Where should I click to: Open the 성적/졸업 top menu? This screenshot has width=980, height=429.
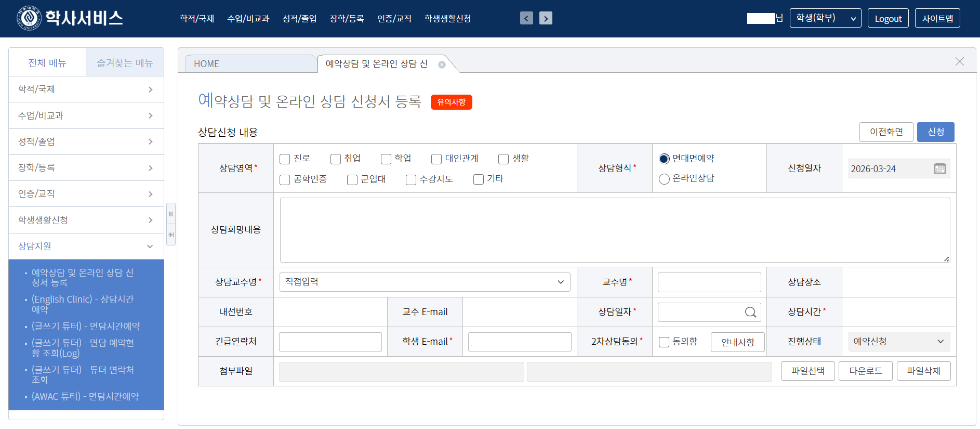pyautogui.click(x=299, y=19)
